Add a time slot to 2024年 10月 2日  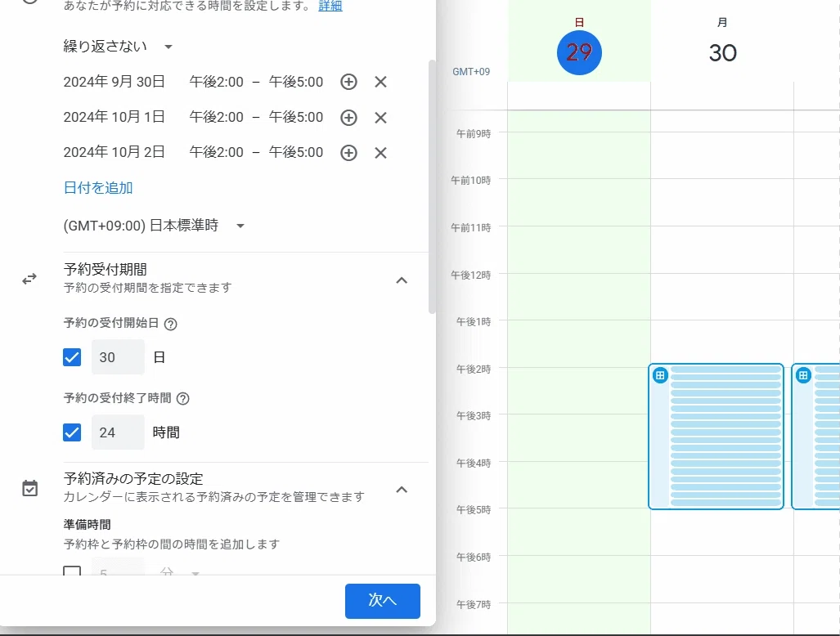(348, 153)
